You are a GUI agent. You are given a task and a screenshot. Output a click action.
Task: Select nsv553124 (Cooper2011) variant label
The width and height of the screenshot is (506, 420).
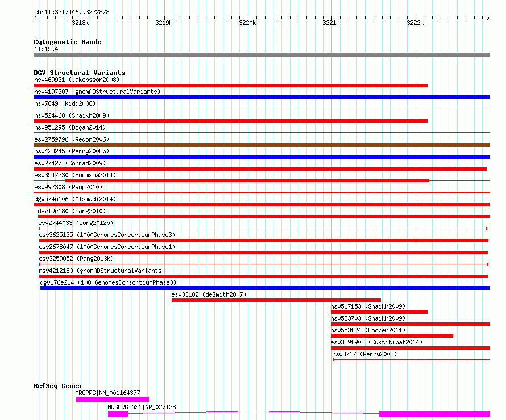pyautogui.click(x=368, y=330)
